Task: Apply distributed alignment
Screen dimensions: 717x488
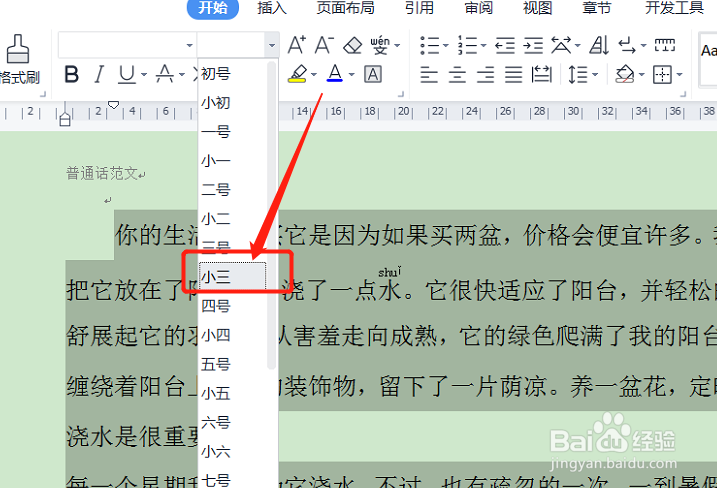Action: [x=542, y=74]
